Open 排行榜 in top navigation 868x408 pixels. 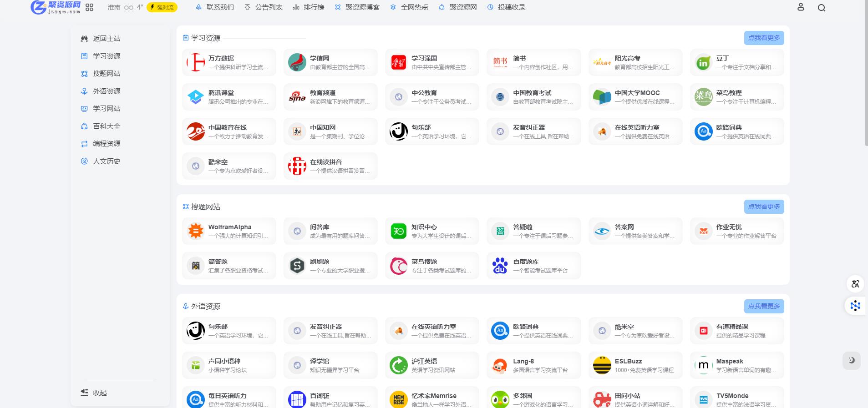point(309,7)
